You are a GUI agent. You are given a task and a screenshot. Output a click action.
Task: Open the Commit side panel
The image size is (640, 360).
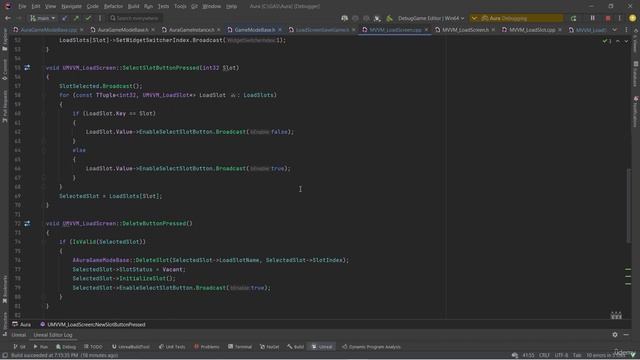point(5,69)
